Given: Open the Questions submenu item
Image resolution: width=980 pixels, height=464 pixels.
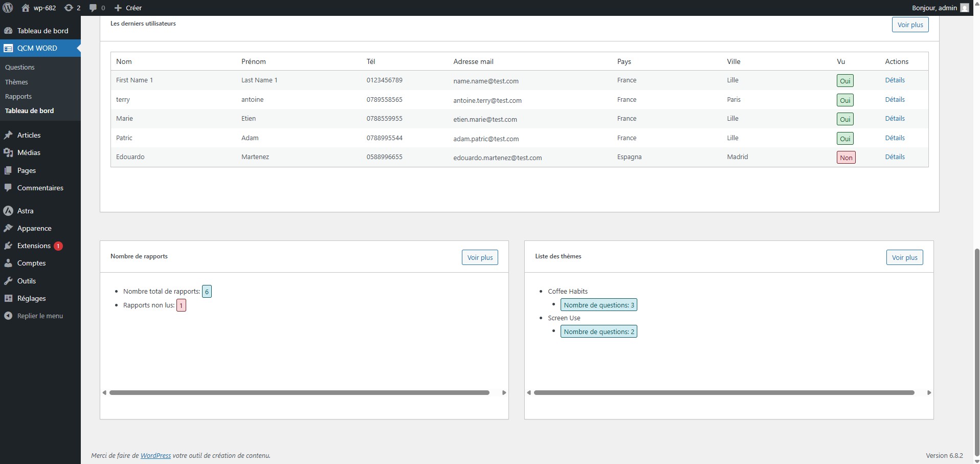Looking at the screenshot, I should tap(20, 67).
